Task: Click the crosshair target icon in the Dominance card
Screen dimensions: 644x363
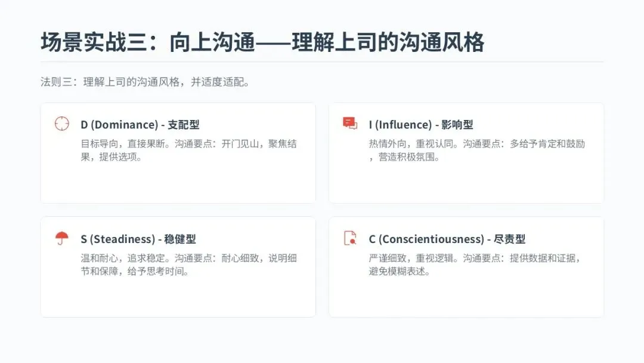Action: [x=62, y=124]
